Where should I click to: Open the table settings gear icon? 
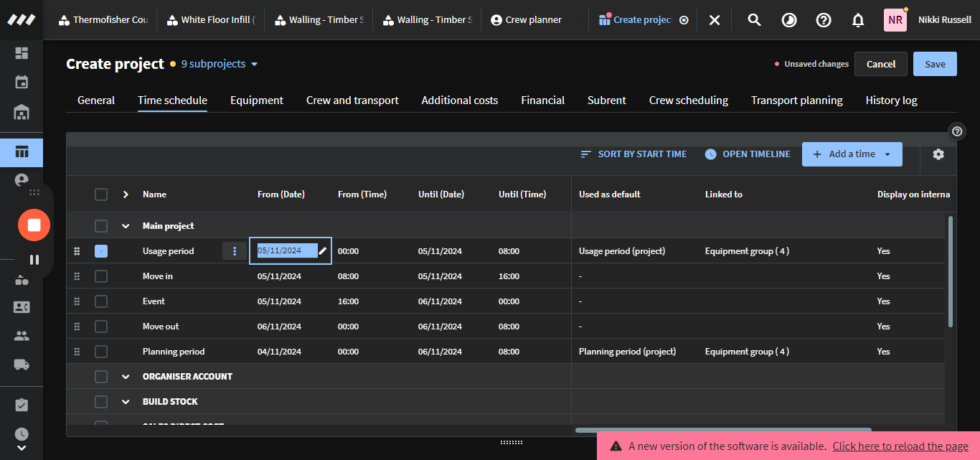coord(938,154)
